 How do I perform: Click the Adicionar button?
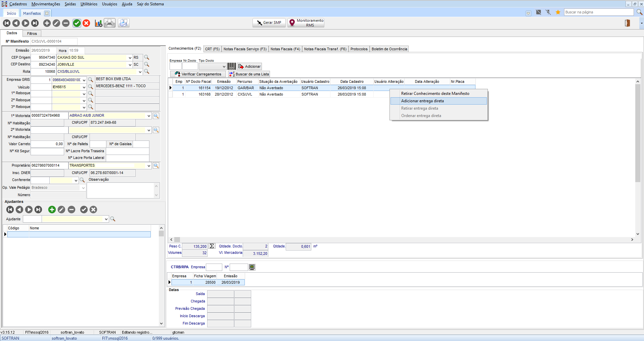point(249,66)
